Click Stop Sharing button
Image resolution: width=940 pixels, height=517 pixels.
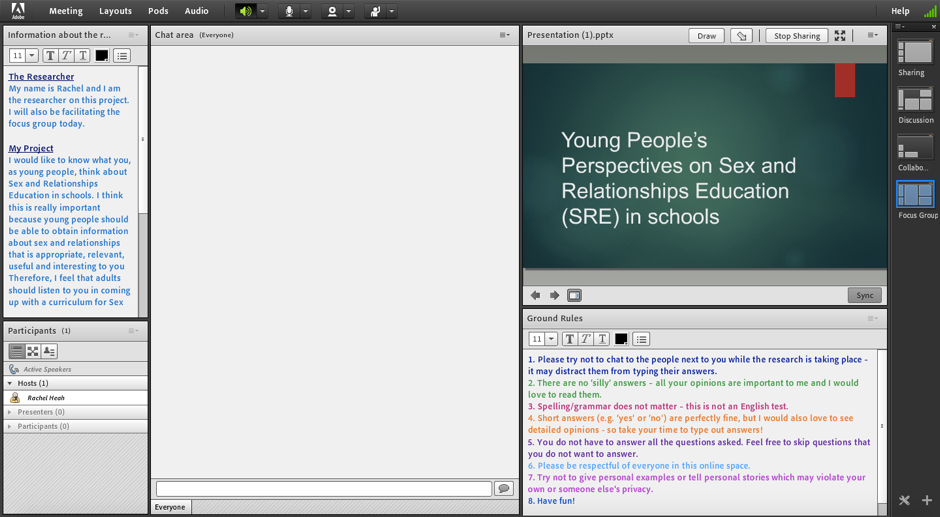click(x=797, y=36)
